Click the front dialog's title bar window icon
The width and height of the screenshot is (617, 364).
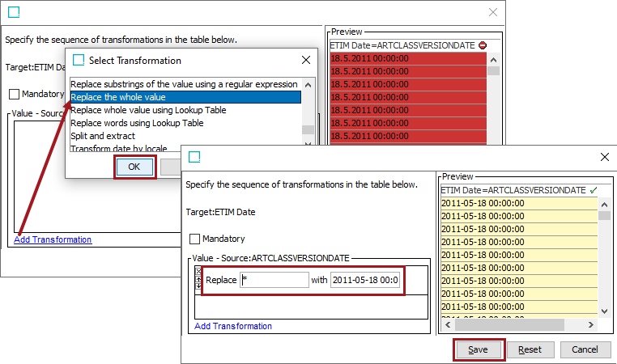pyautogui.click(x=194, y=157)
